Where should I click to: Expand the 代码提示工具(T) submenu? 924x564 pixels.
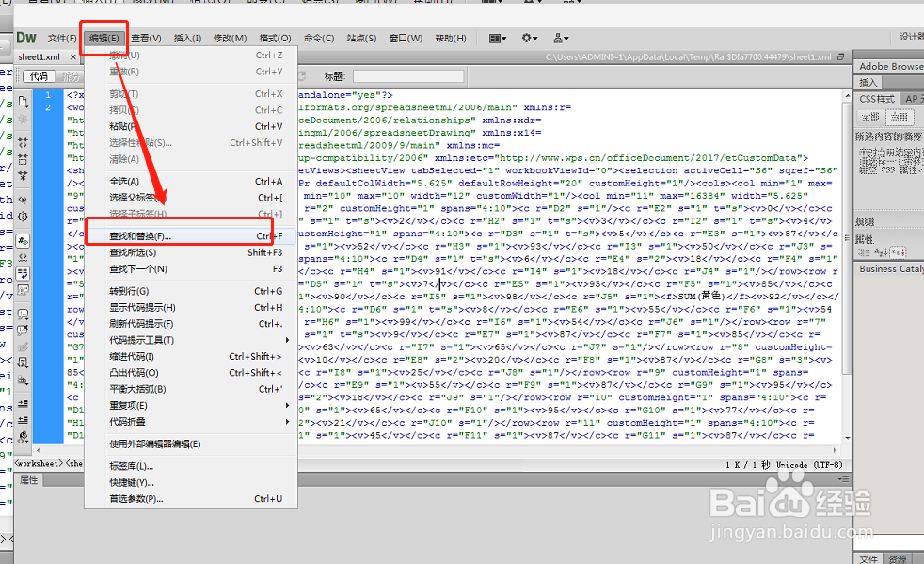tap(190, 340)
